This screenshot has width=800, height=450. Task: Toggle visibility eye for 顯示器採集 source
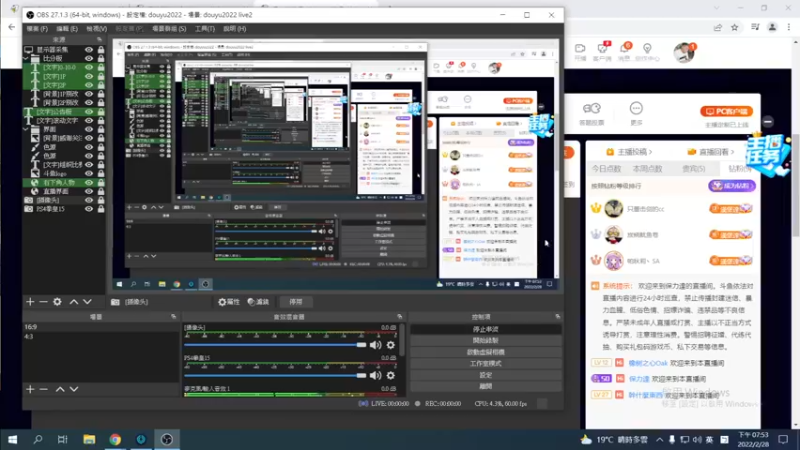pyautogui.click(x=89, y=49)
